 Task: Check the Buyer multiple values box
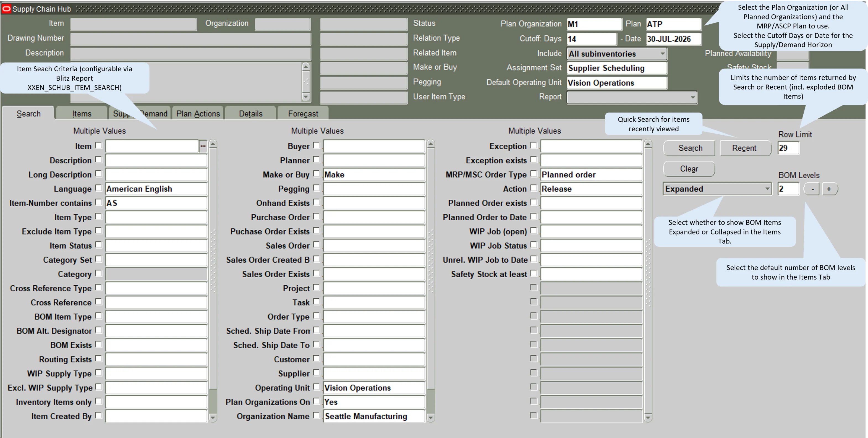pos(316,145)
